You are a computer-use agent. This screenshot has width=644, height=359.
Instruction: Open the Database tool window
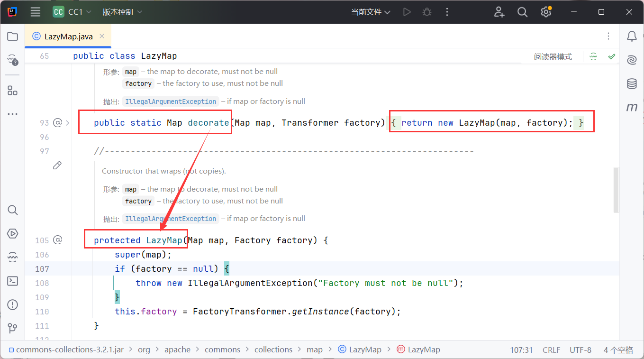click(632, 84)
